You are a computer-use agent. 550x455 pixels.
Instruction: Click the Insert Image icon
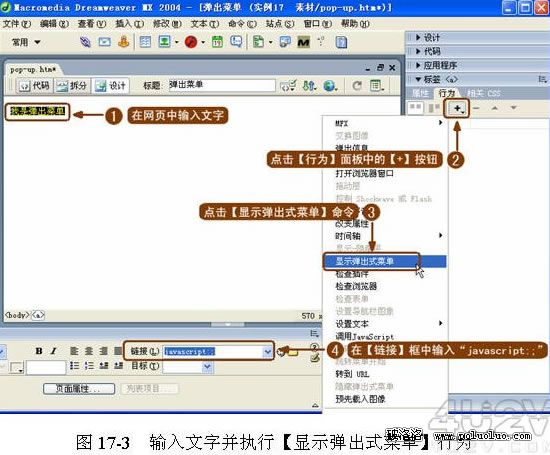pos(164,42)
